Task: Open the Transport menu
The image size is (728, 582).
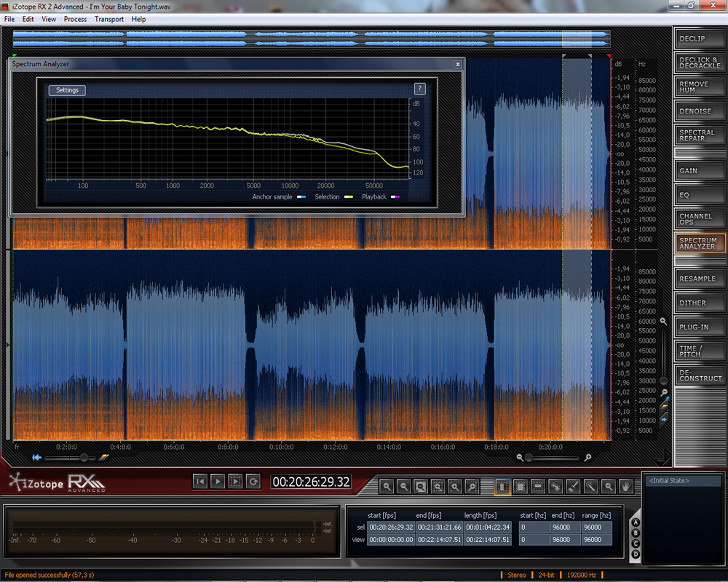Action: 109,19
